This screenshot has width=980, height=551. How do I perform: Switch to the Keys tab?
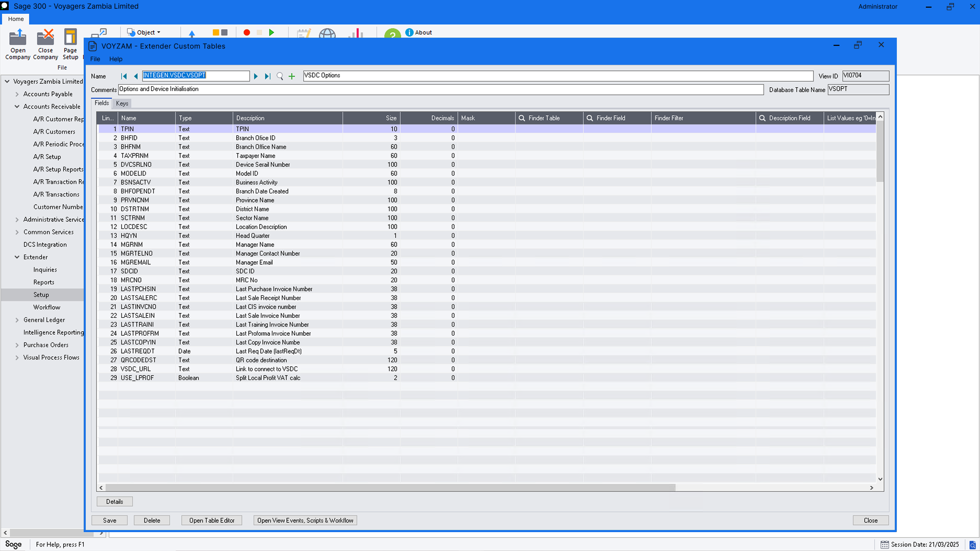click(122, 103)
